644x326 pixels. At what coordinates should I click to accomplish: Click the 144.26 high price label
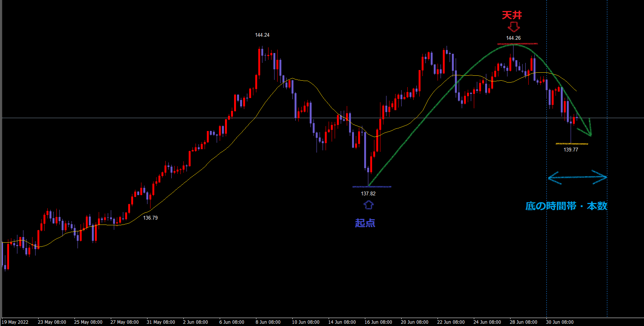pos(513,38)
